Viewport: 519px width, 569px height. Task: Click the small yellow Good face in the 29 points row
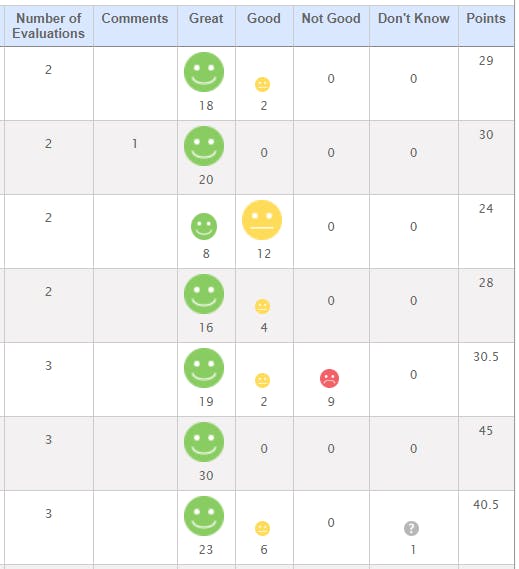262,85
